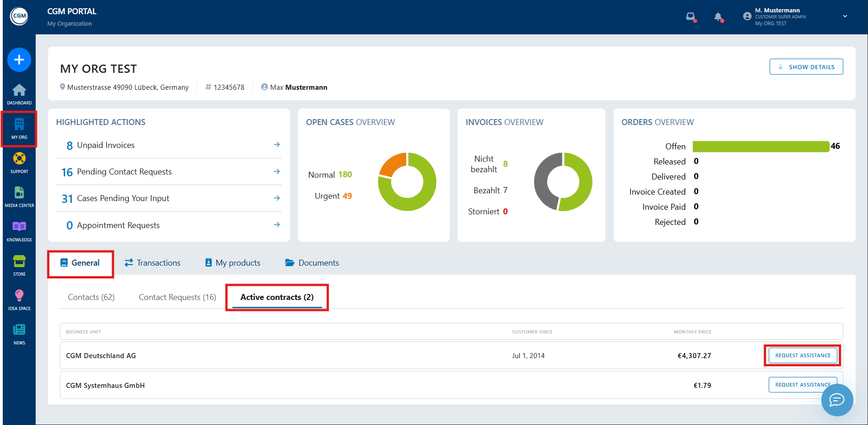Click the Open Cases donut chart

point(407,182)
